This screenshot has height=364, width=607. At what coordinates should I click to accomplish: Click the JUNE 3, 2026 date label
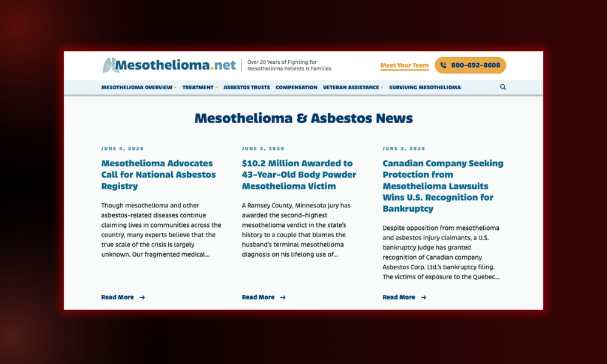coord(263,149)
